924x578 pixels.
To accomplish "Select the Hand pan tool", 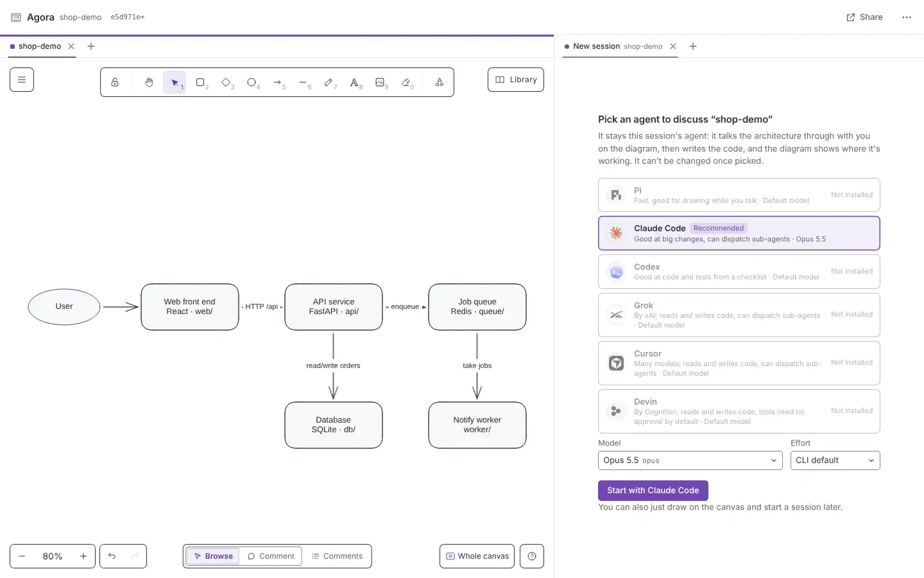I will tap(149, 82).
